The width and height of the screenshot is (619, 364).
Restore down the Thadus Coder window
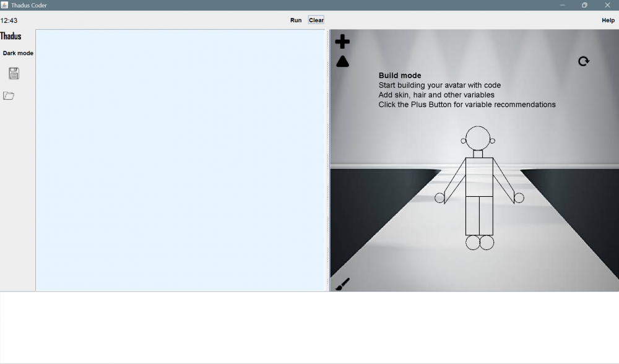pyautogui.click(x=585, y=5)
